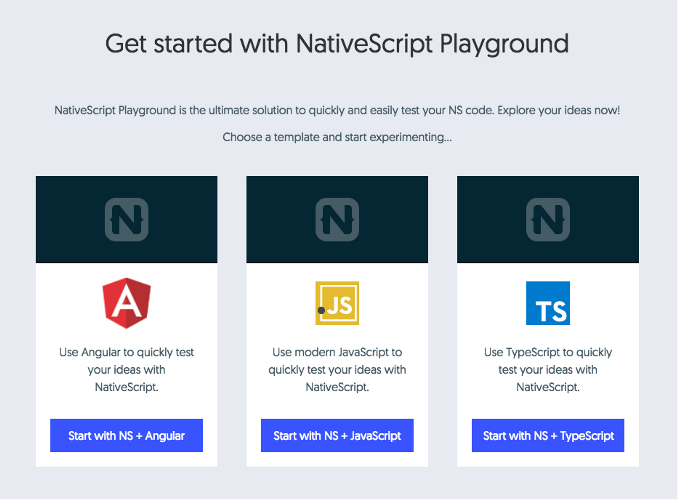Start with NS + Angular template

pyautogui.click(x=126, y=436)
